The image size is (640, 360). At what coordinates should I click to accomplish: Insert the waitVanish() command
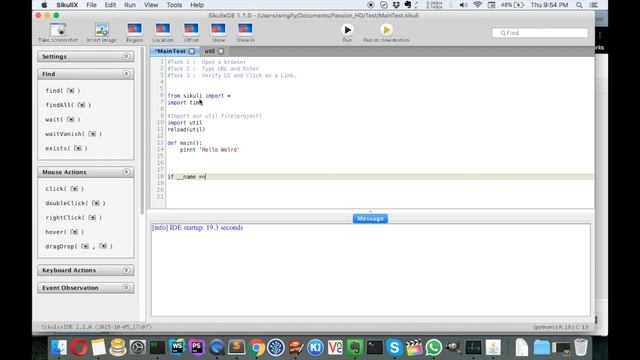click(73, 133)
